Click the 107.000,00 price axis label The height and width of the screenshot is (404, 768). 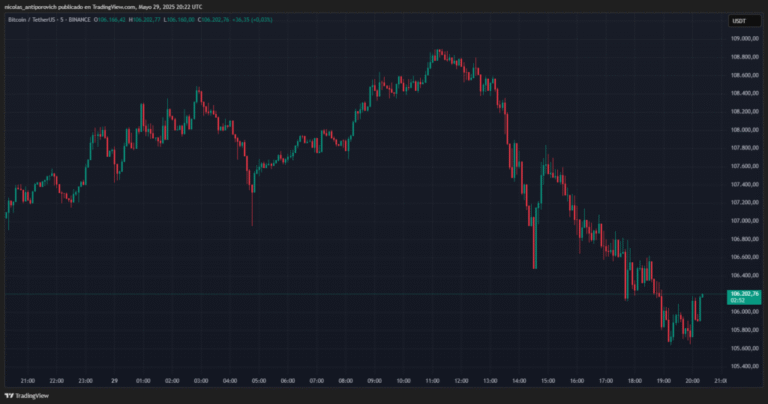click(x=744, y=221)
